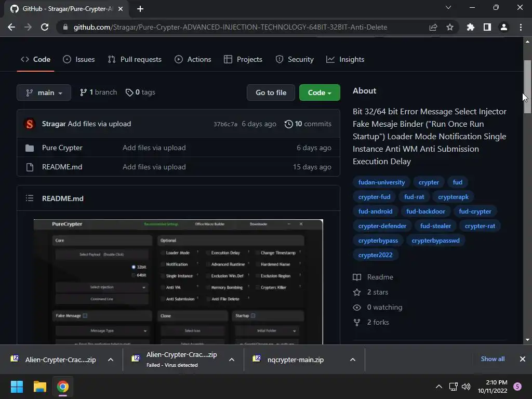Close the downloads bar

(x=523, y=359)
